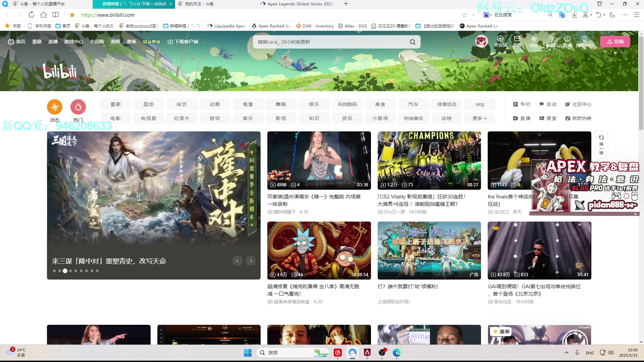Click the browser three-dots more icon
Viewport: 644px width, 362px height.
click(x=624, y=15)
